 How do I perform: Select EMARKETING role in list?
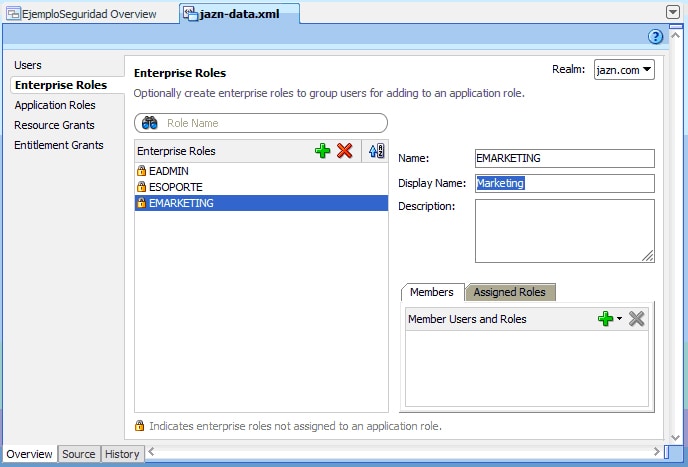click(262, 203)
